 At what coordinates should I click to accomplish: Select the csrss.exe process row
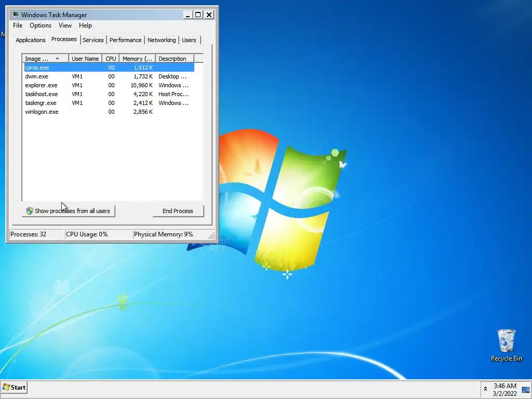click(x=109, y=68)
